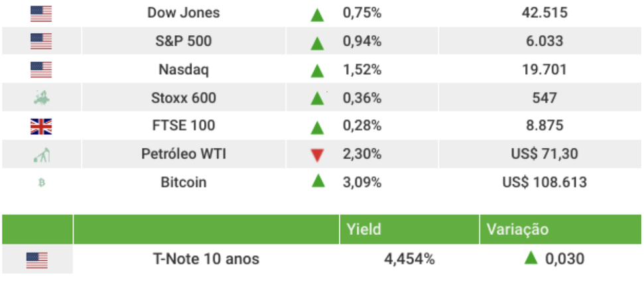Screen dimensions: 644x291
Task: Click the green up arrow for Nasdaq
Action: click(x=318, y=70)
